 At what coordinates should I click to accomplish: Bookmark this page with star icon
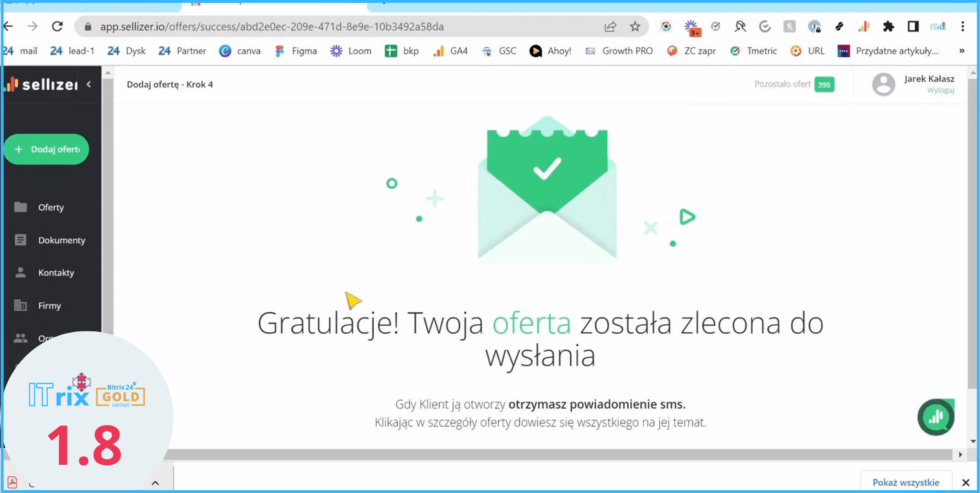635,27
